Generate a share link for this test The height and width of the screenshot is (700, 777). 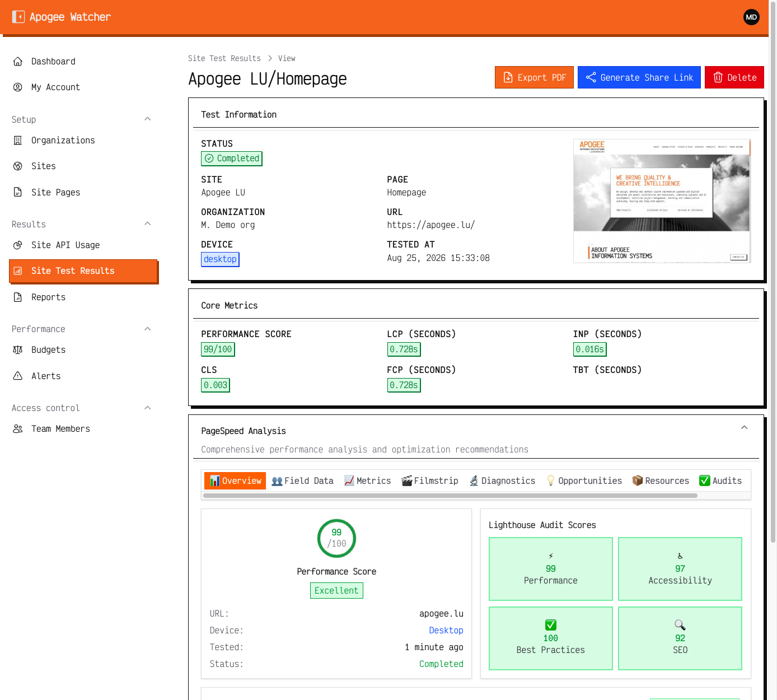pyautogui.click(x=639, y=77)
